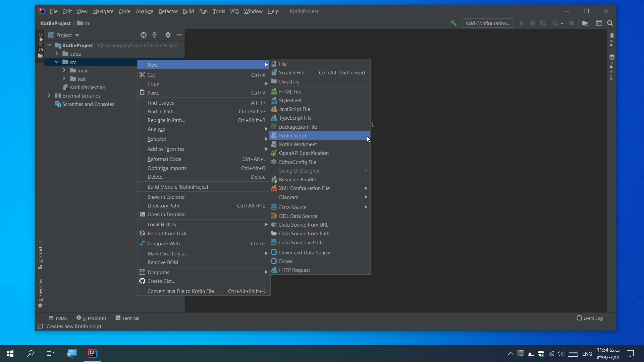Click the Add Configuration button

(488, 23)
